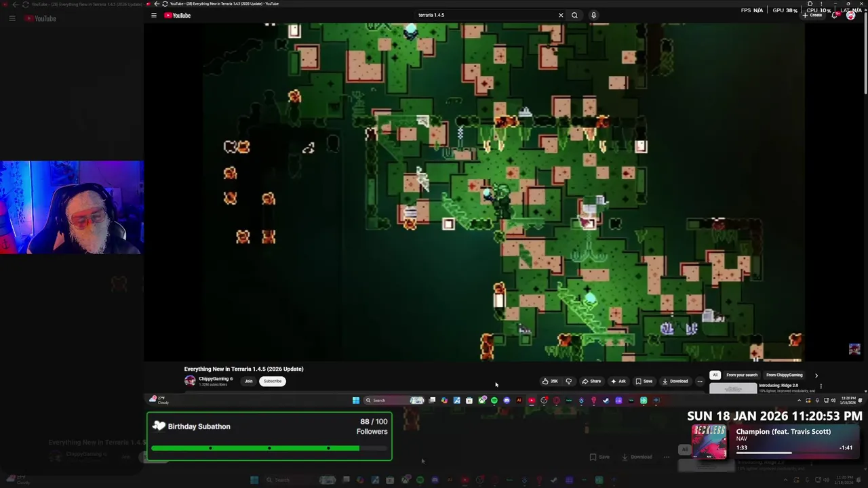Open the YouTube guide hamburger menu
The height and width of the screenshot is (488, 868).
pyautogui.click(x=154, y=15)
